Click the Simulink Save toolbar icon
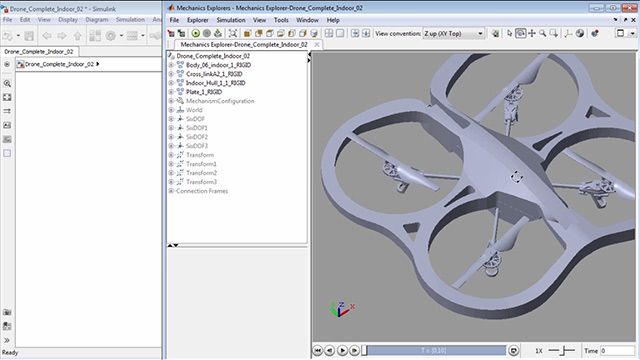This screenshot has width=640, height=360. click(x=29, y=36)
